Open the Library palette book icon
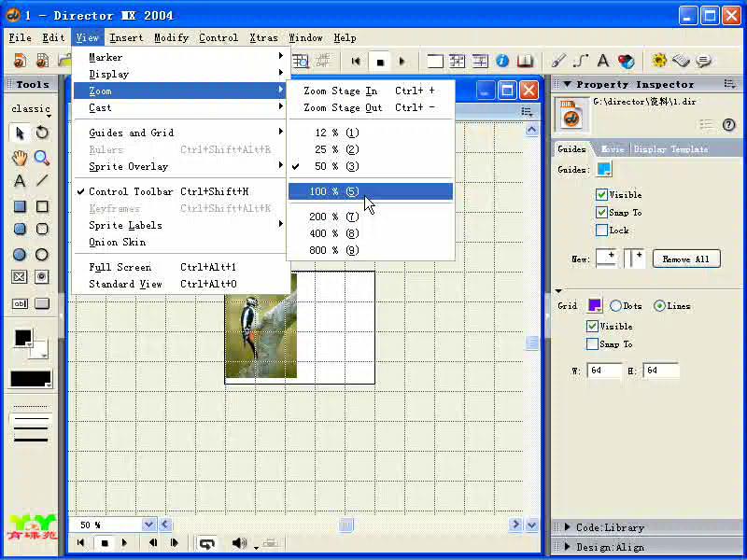 click(x=525, y=61)
